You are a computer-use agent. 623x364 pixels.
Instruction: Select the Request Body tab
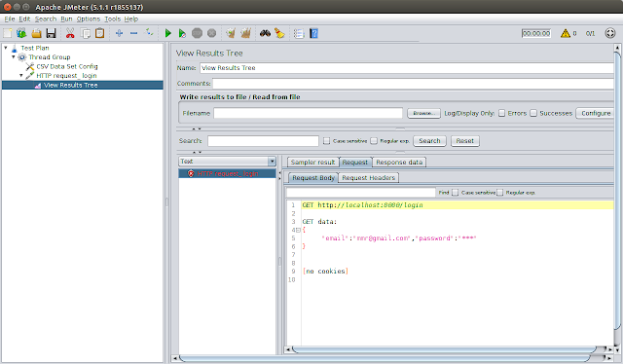[313, 178]
